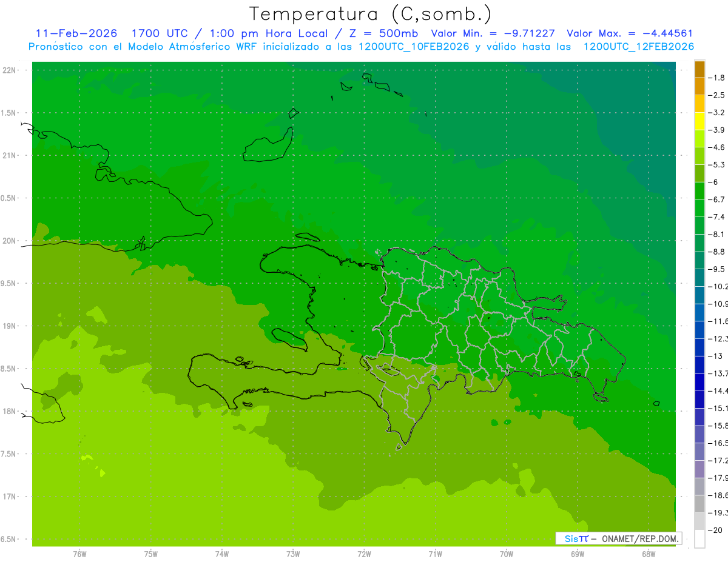Image resolution: width=728 pixels, height=562 pixels.
Task: Click the '-2.5' color bar value
Action: coord(717,95)
